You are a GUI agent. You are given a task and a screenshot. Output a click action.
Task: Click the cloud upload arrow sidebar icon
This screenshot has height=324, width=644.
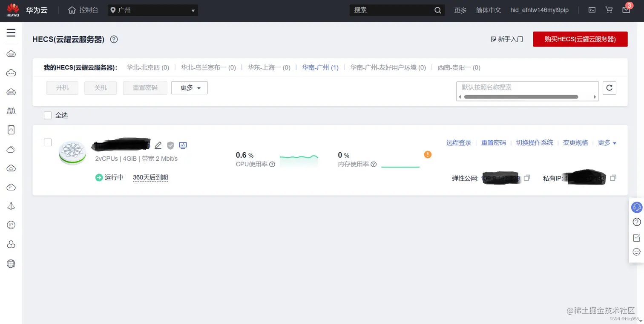11,168
